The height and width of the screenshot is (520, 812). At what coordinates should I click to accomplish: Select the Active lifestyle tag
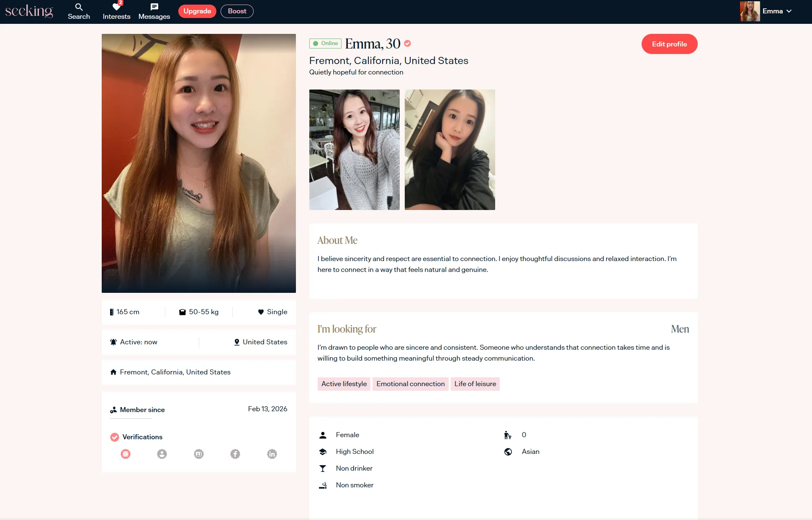(344, 384)
